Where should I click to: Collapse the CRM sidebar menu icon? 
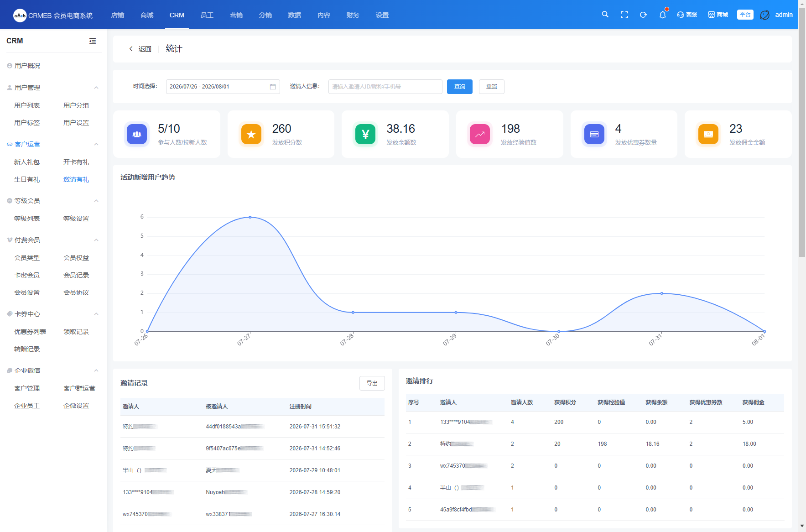(x=93, y=41)
